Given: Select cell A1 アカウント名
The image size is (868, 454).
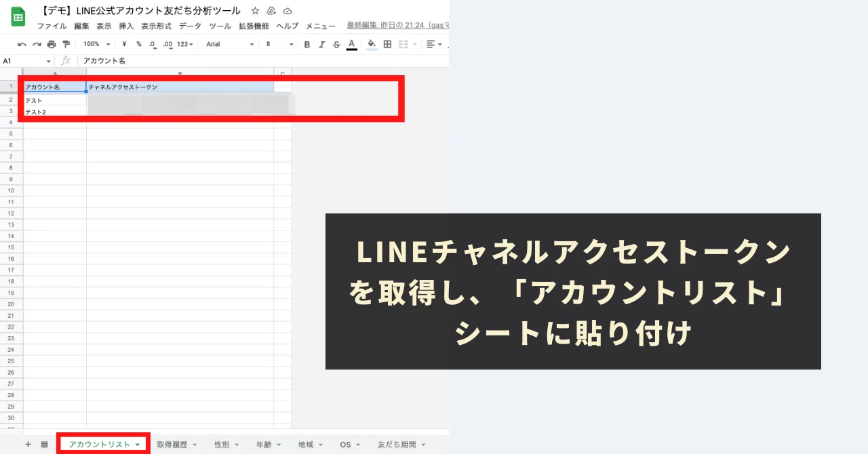Looking at the screenshot, I should [x=55, y=87].
